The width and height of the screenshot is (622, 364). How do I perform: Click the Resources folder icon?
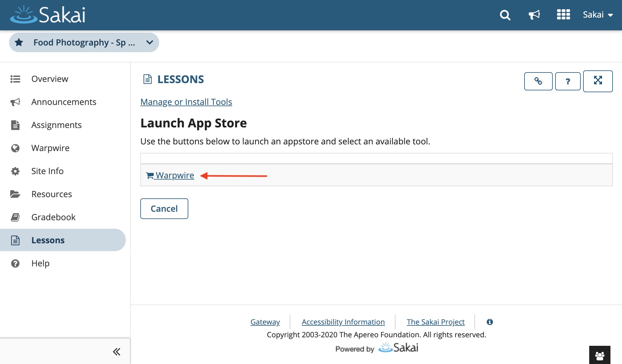15,194
